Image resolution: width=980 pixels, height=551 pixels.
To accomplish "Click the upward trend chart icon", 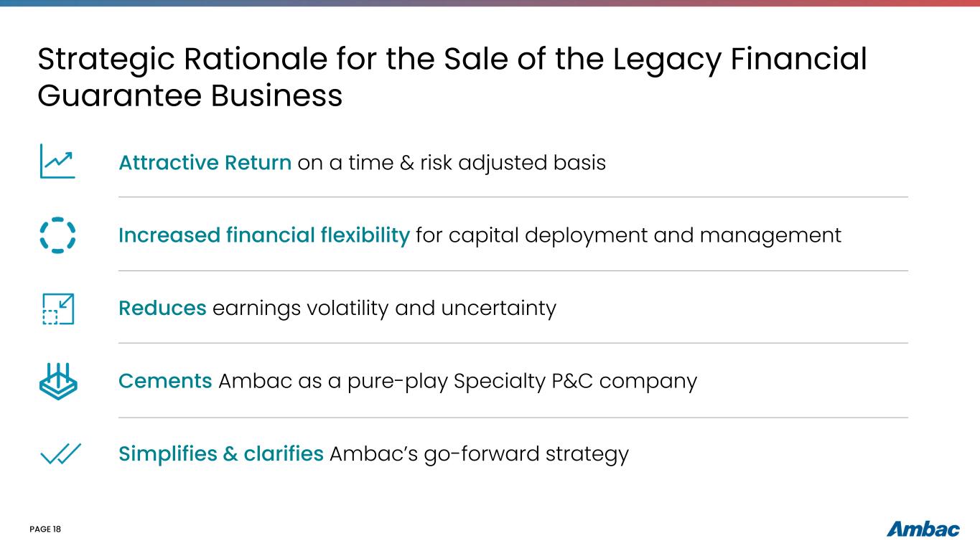I will (x=57, y=161).
